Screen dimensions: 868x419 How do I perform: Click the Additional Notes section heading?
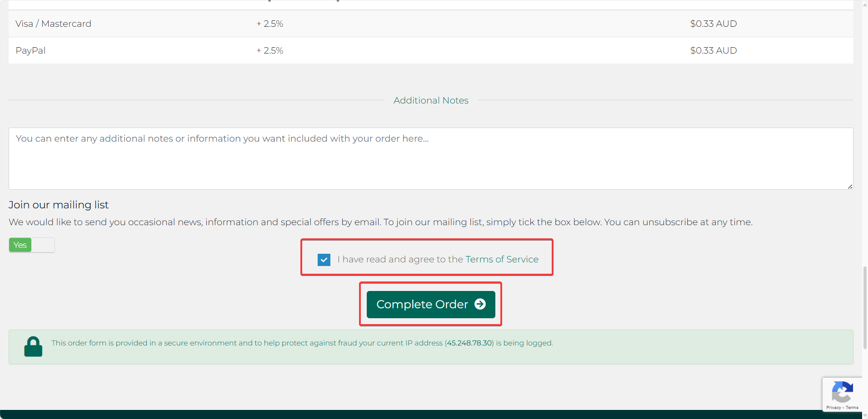[x=431, y=100]
